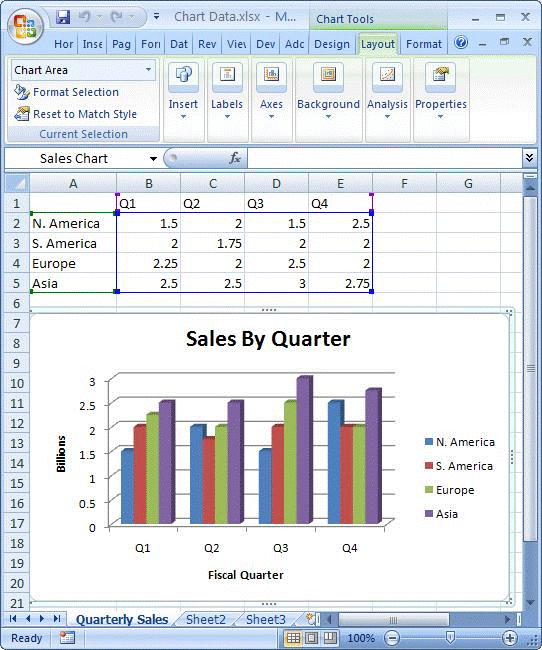The image size is (542, 650).
Task: Click the Office Button orb
Action: click(25, 26)
